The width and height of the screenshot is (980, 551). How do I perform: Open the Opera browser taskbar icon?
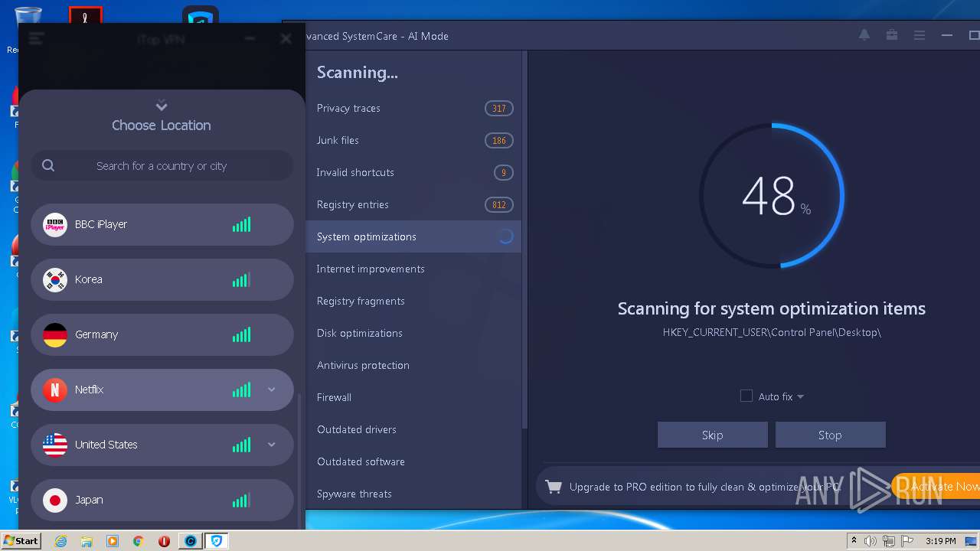click(164, 541)
